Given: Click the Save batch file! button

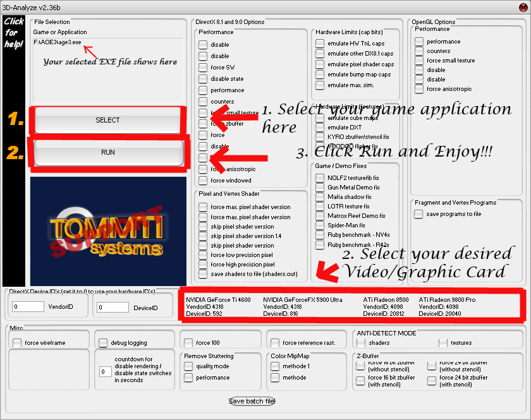Looking at the screenshot, I should tap(252, 401).
